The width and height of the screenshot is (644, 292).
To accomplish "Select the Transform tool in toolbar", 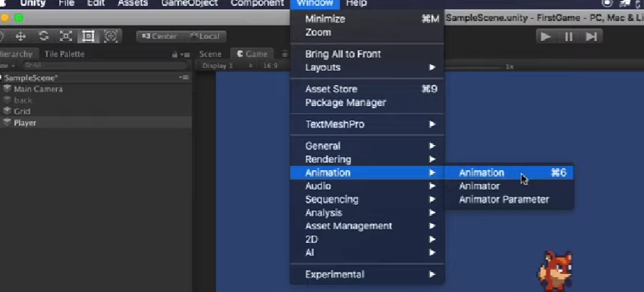I will coord(111,37).
